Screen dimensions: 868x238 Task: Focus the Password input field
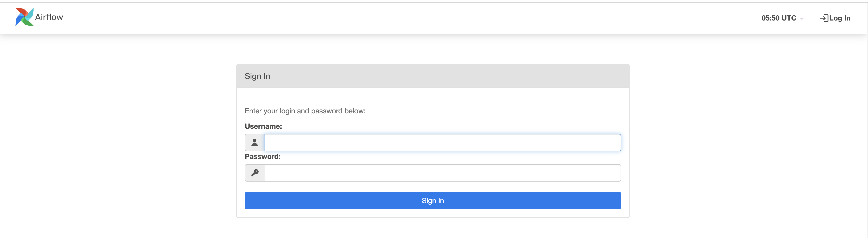tap(442, 173)
